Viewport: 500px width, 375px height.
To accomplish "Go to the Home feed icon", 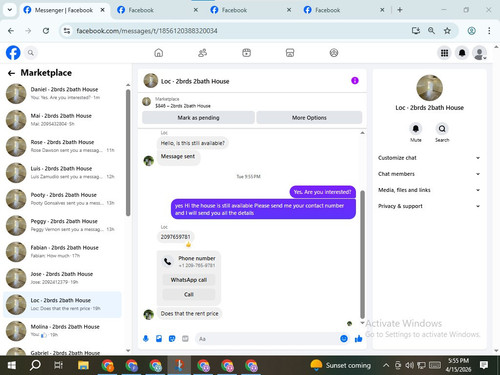I will point(159,53).
